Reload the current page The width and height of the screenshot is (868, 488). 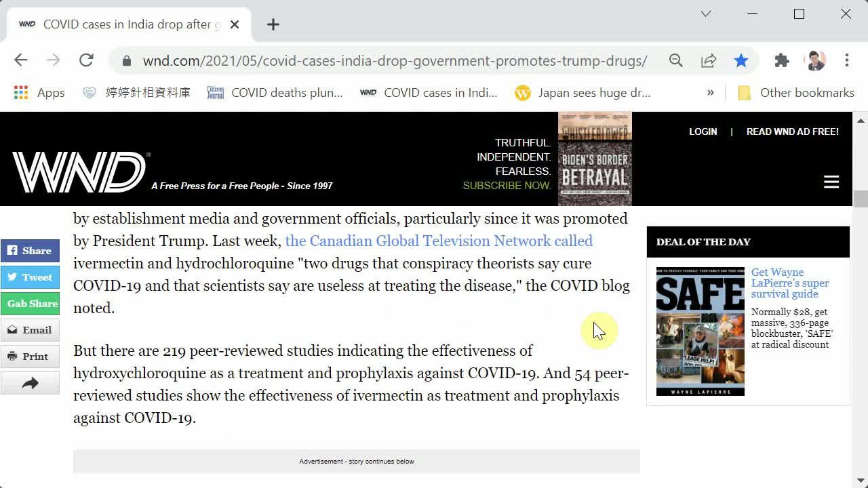pos(86,60)
